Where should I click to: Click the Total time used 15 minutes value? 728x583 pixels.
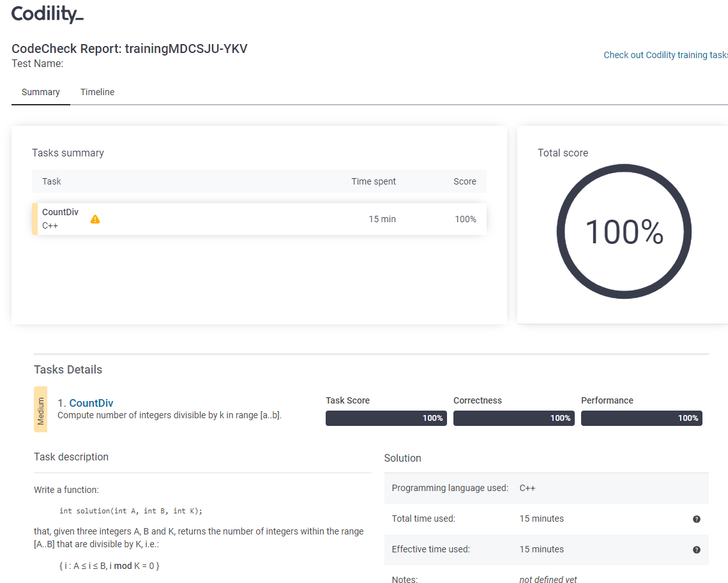pos(542,519)
